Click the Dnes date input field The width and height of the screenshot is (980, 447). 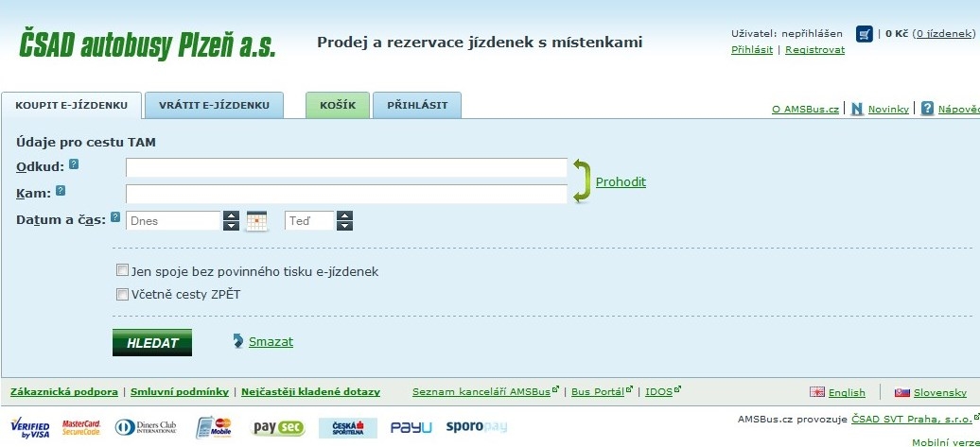pyautogui.click(x=174, y=221)
